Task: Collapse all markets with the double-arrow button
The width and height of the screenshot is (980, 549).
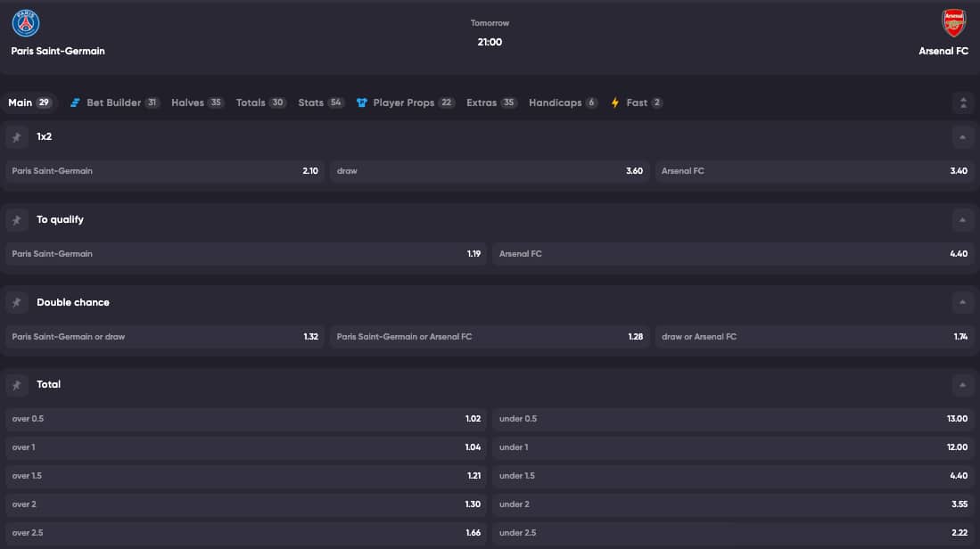Action: pyautogui.click(x=963, y=102)
